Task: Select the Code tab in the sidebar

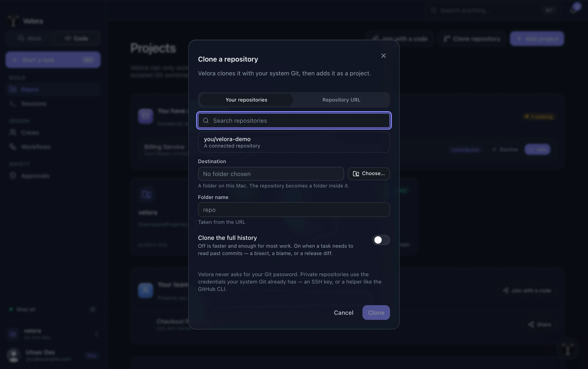Action: click(76, 39)
